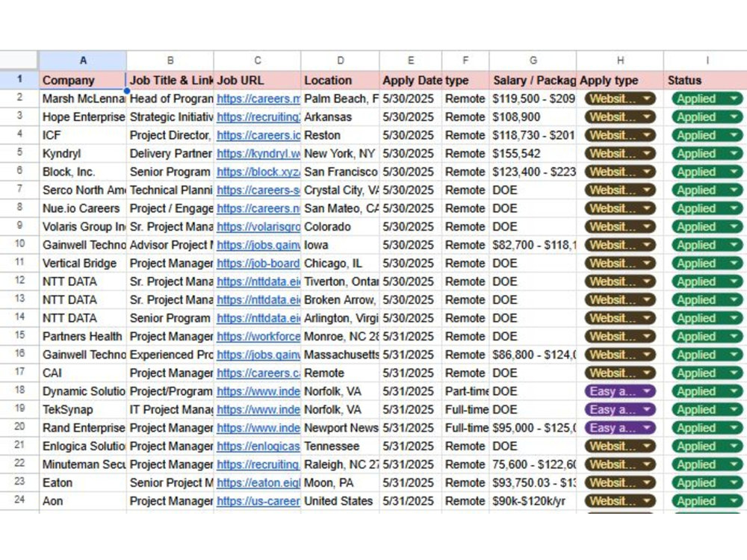Select row 24 header number

coord(19,501)
